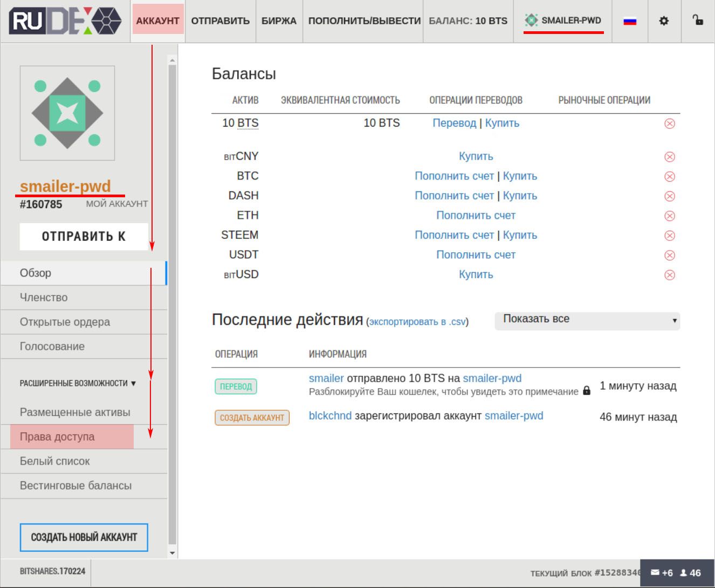Open SMAILER-PWD account menu in header

563,20
